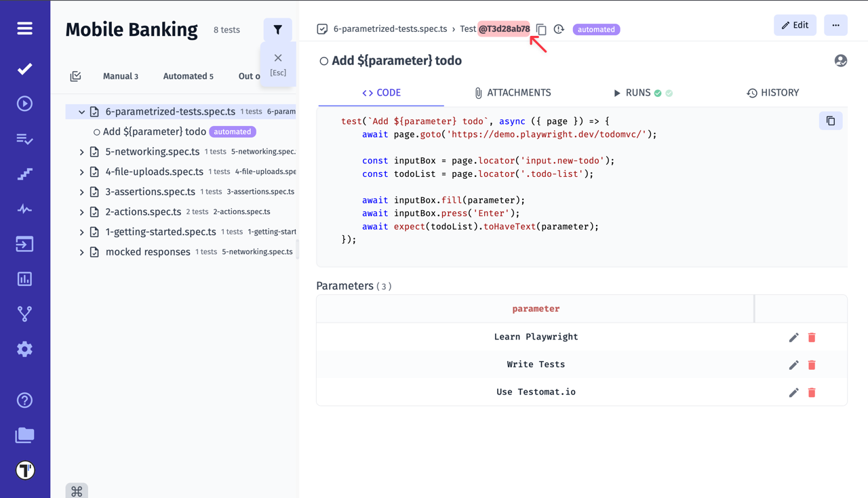Click the branches icon in the sidebar

[24, 313]
